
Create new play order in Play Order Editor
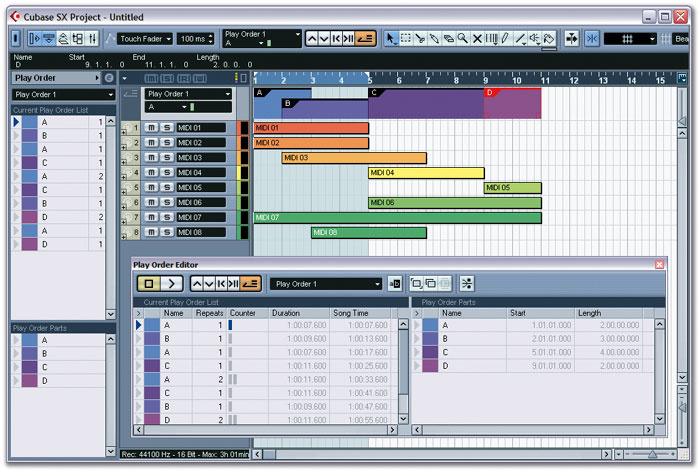coord(417,284)
